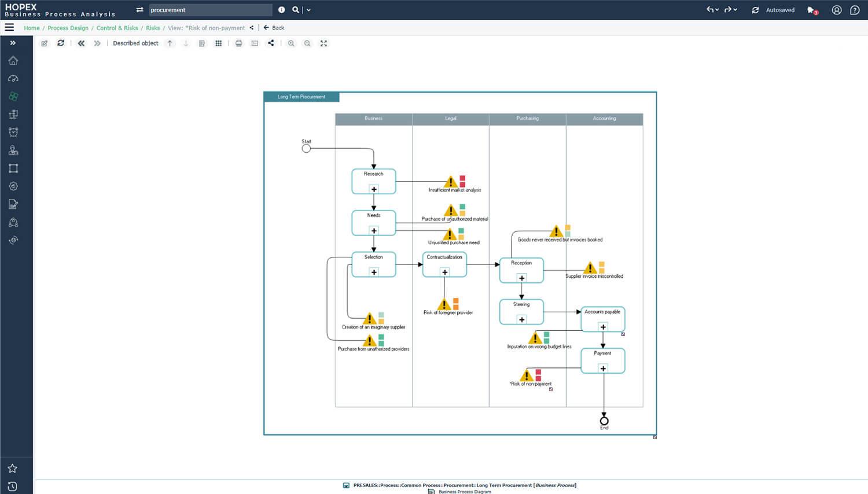Open the person organization sidebar icon
Image resolution: width=868 pixels, height=494 pixels.
pyautogui.click(x=13, y=150)
